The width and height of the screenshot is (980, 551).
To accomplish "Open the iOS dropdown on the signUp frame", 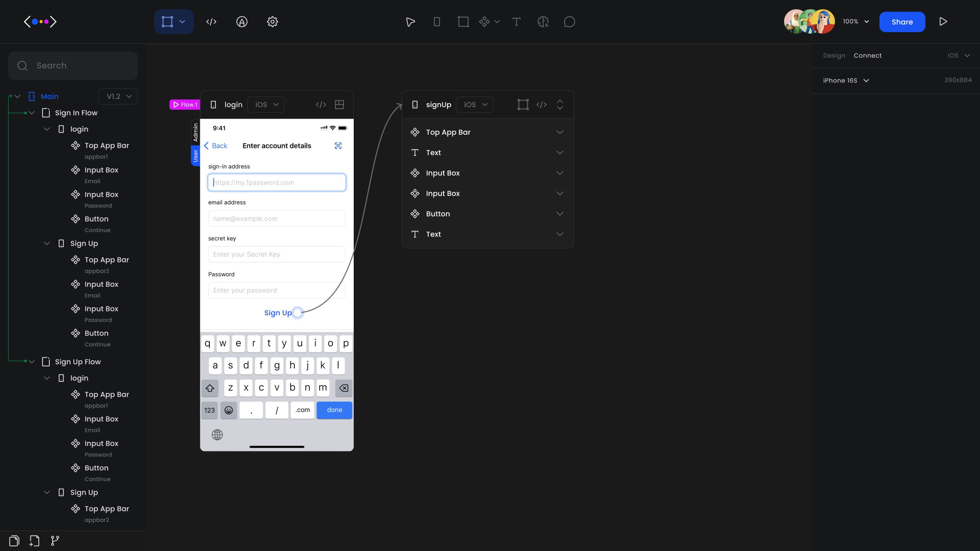I will 474,104.
